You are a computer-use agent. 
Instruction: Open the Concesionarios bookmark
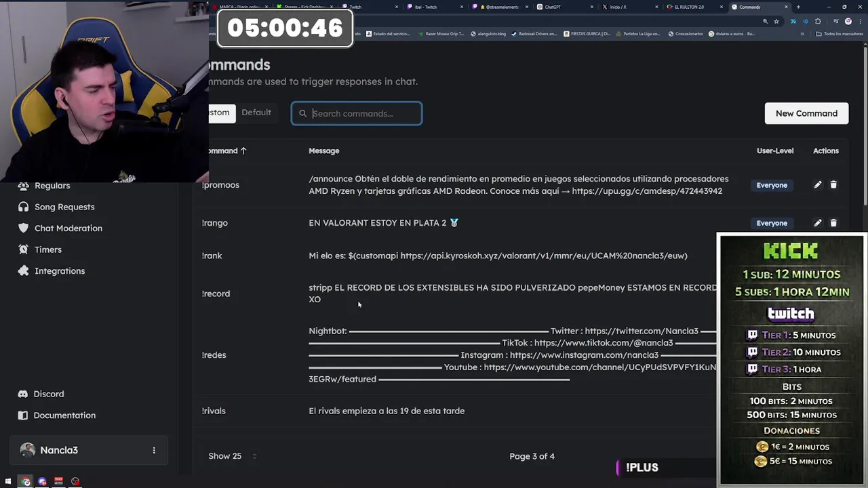click(686, 34)
